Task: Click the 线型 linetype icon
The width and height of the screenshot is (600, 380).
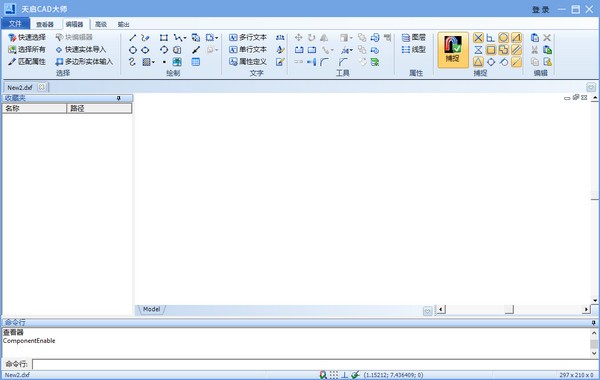Action: click(414, 49)
